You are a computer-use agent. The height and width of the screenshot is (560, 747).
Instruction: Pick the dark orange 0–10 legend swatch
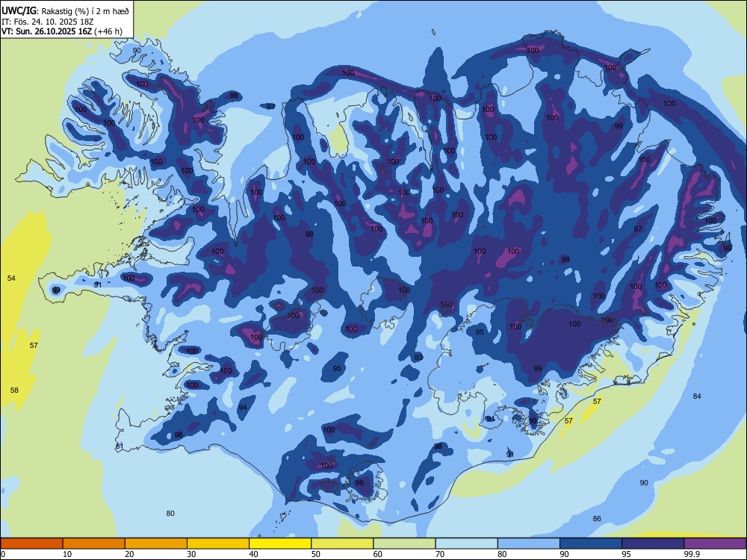(x=32, y=544)
